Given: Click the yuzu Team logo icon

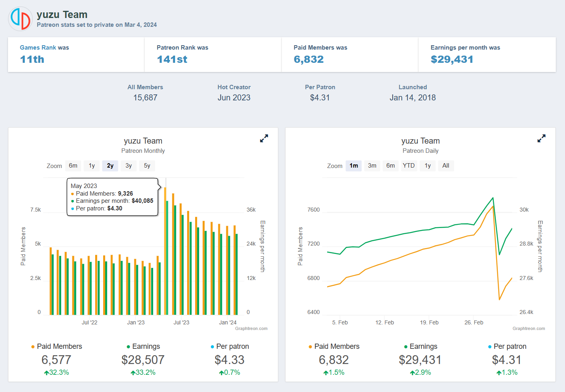Looking at the screenshot, I should pos(20,19).
